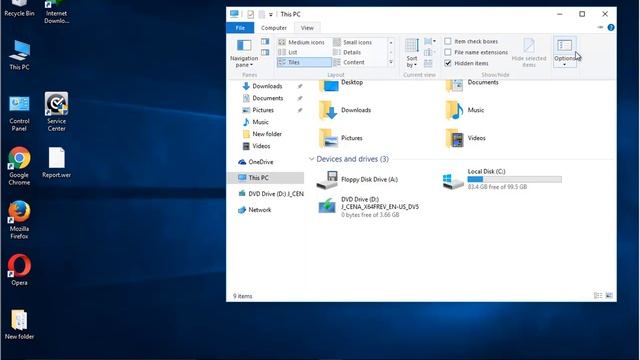Open the Sort by dropdown
Viewport: 640px width, 360px height.
412,53
